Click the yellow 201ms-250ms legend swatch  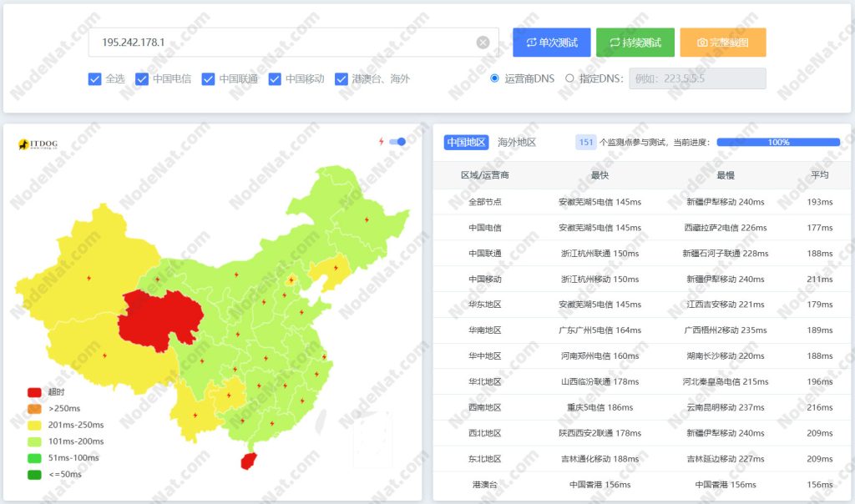34,425
